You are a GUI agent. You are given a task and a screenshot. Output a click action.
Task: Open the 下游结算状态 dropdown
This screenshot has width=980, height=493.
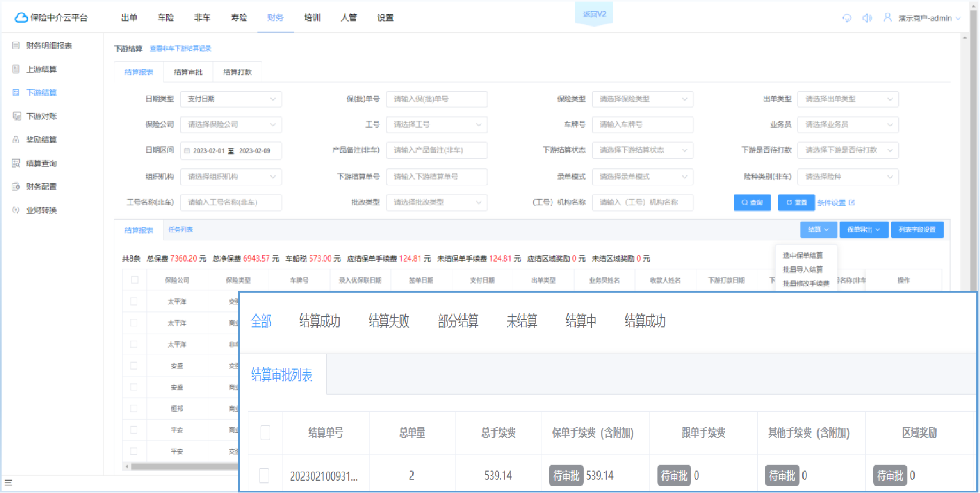pyautogui.click(x=642, y=150)
